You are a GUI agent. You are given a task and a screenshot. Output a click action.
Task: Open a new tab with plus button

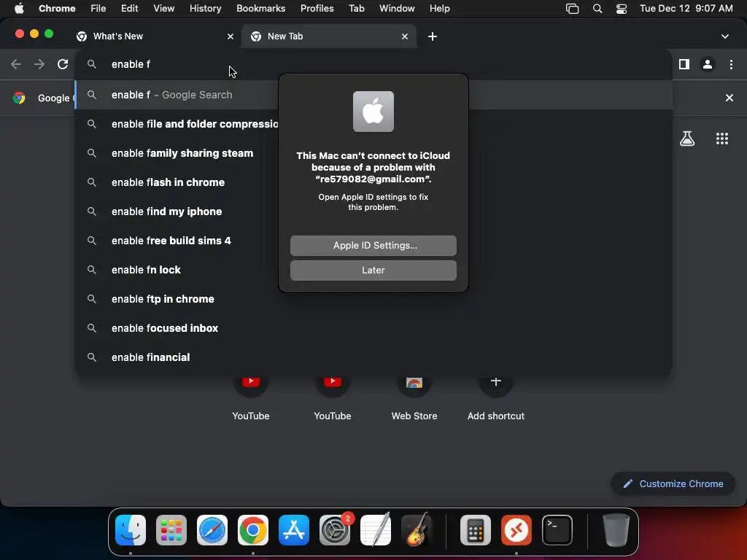pos(432,36)
